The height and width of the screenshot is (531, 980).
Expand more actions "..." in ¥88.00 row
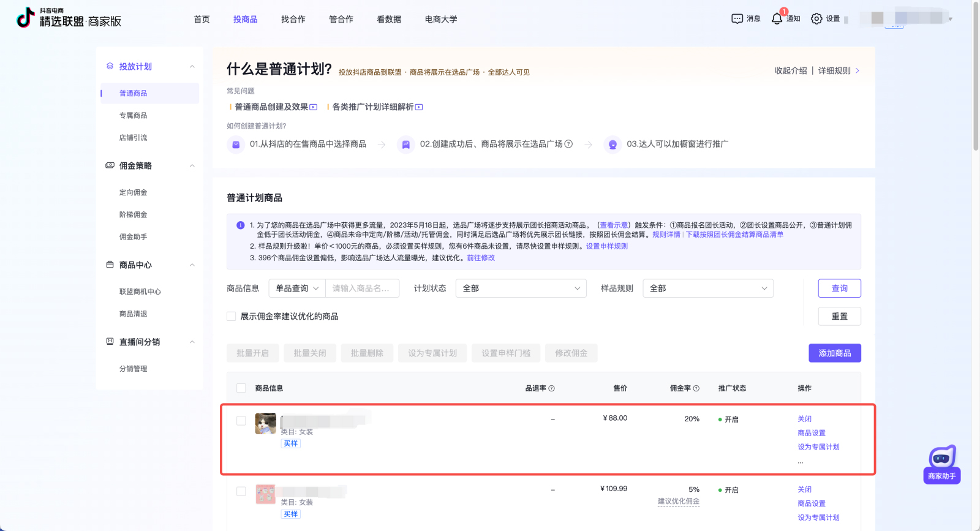801,461
